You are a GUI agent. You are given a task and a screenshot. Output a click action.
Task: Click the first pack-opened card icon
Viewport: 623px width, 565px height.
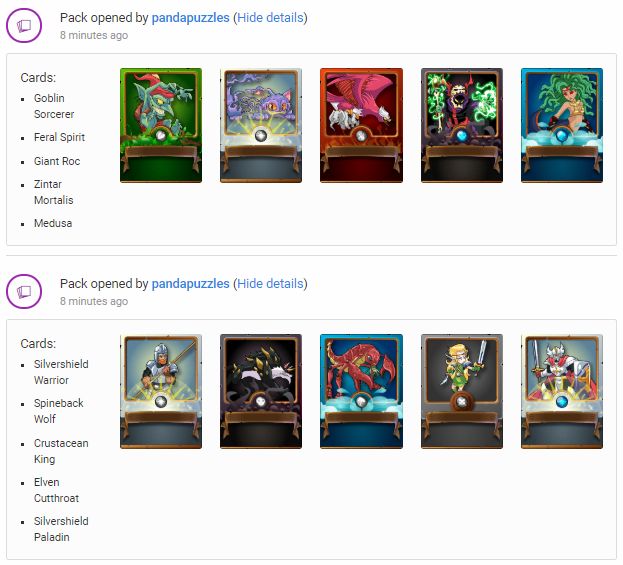(24, 26)
